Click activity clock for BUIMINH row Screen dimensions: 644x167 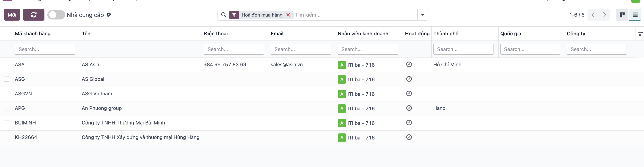pos(409,123)
